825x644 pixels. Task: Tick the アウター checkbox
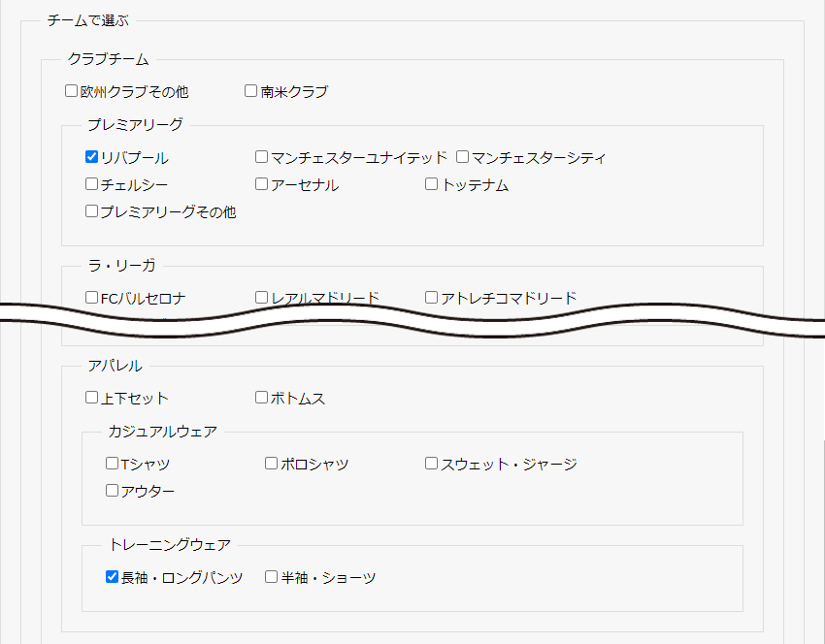click(x=112, y=491)
